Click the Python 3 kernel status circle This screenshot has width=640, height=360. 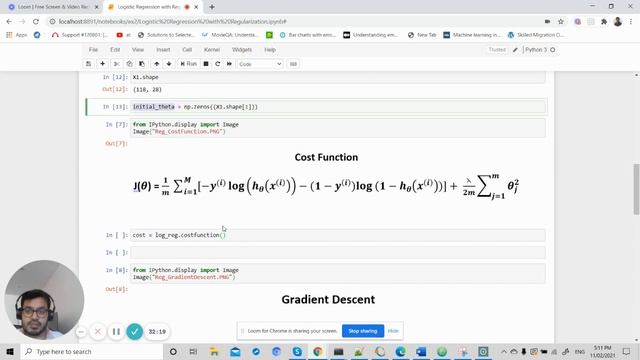[x=553, y=50]
